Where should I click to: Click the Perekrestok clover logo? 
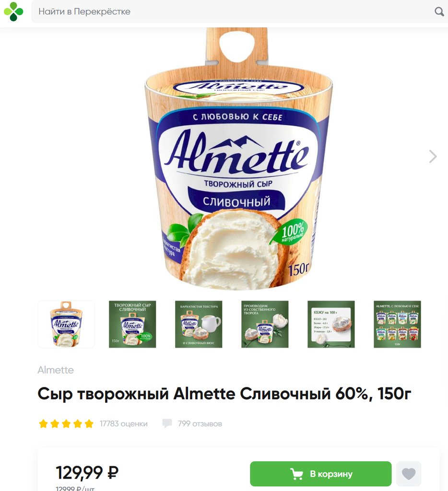point(13,12)
